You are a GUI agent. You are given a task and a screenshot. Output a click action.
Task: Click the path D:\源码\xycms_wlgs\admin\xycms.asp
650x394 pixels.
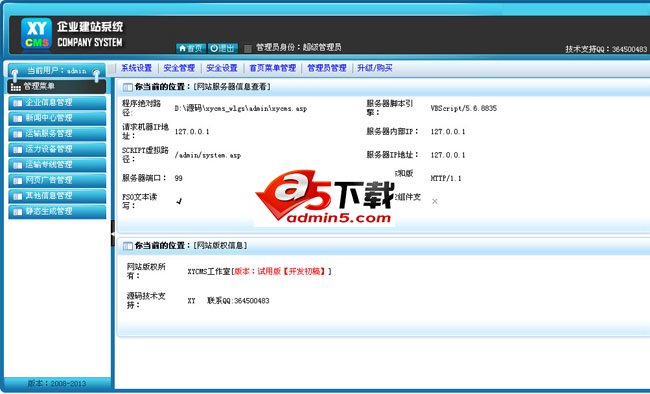point(240,108)
